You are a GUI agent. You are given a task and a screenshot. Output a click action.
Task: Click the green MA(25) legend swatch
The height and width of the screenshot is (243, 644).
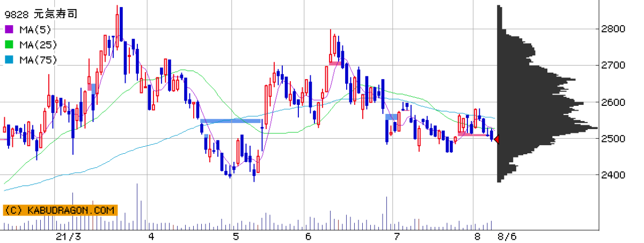[x=8, y=44]
